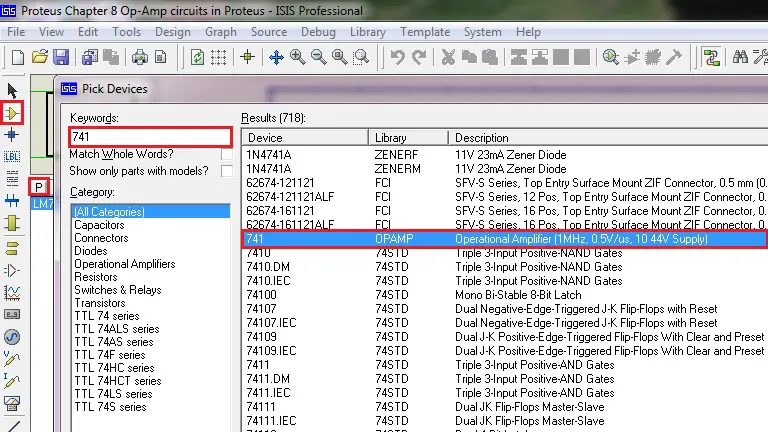Sort results by Description column header
Viewport: 768px width, 432px height.
608,138
